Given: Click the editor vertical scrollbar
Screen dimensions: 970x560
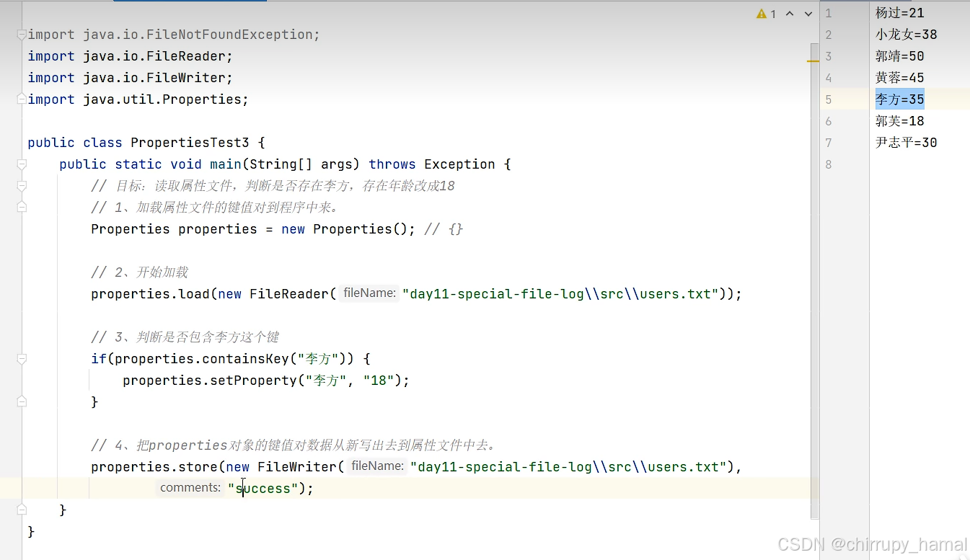Looking at the screenshot, I should click(x=815, y=281).
